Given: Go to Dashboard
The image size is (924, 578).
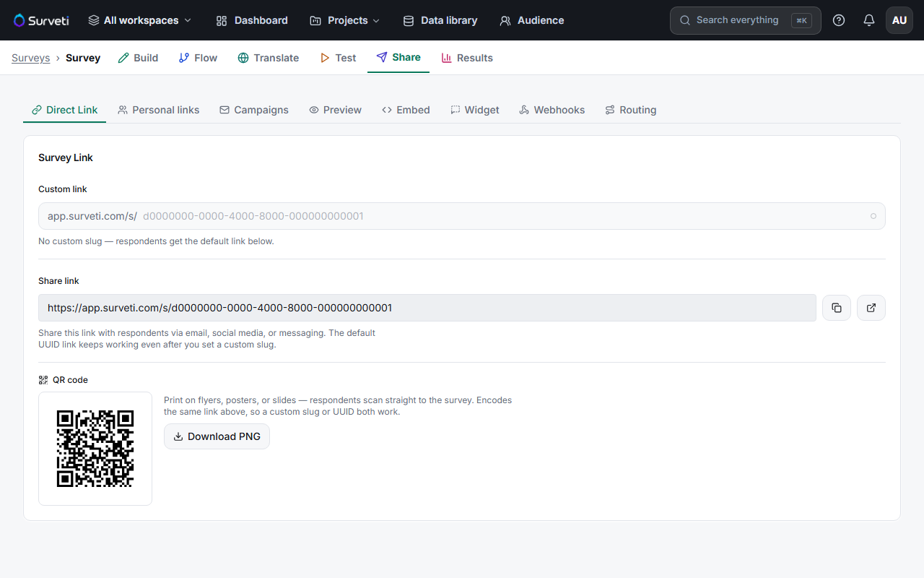Looking at the screenshot, I should tap(252, 20).
